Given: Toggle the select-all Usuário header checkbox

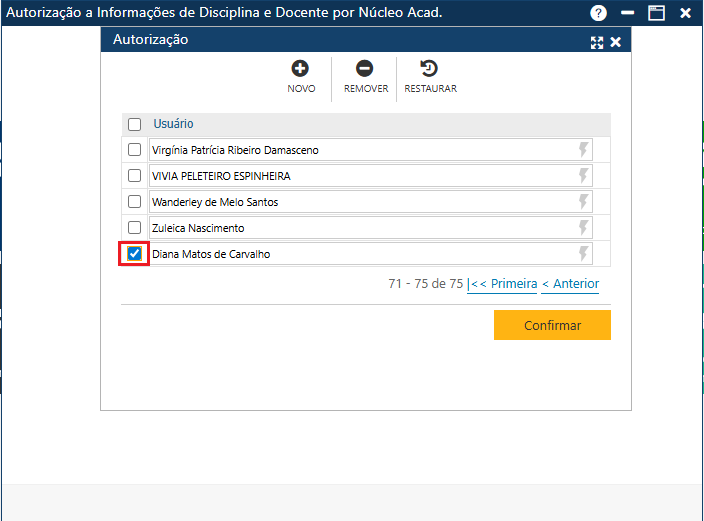Looking at the screenshot, I should click(134, 125).
